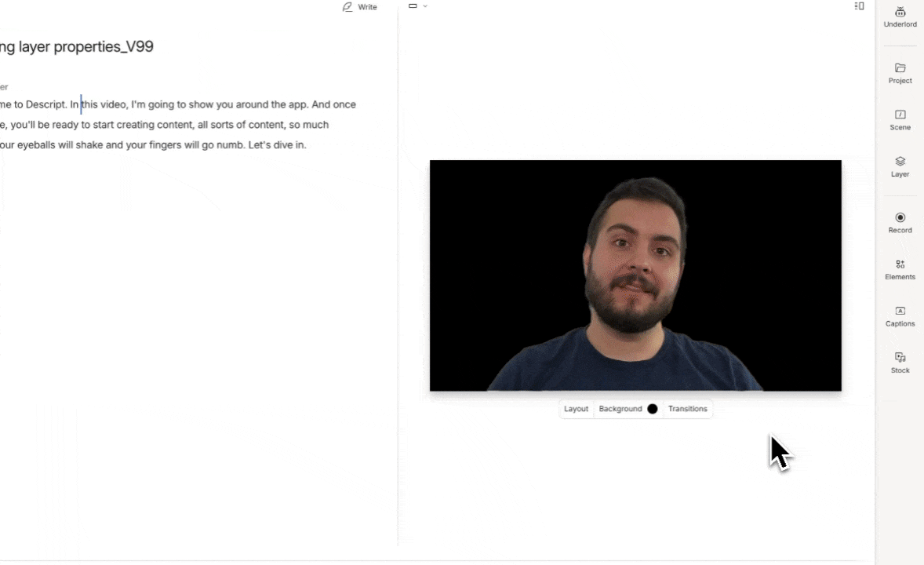Click the black background color swatch
This screenshot has height=565, width=924.
point(652,409)
